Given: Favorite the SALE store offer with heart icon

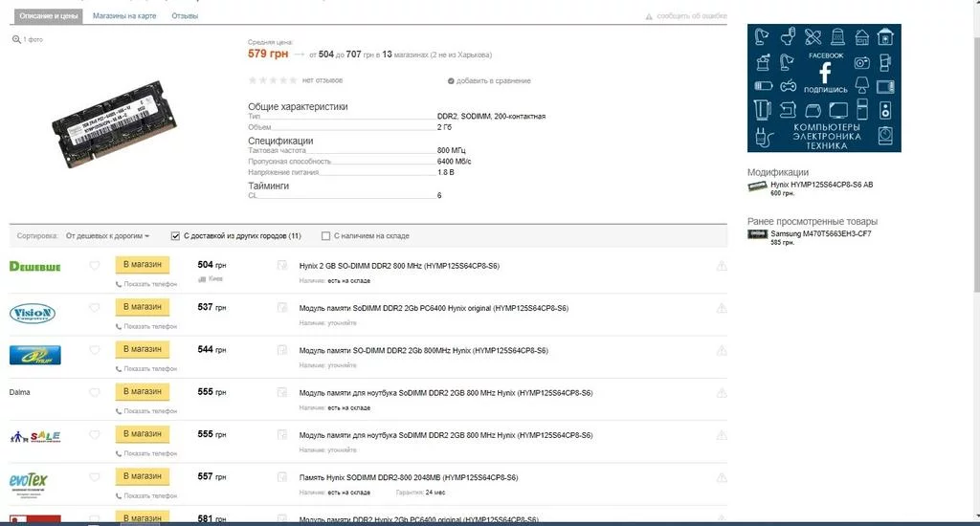Looking at the screenshot, I should [95, 435].
